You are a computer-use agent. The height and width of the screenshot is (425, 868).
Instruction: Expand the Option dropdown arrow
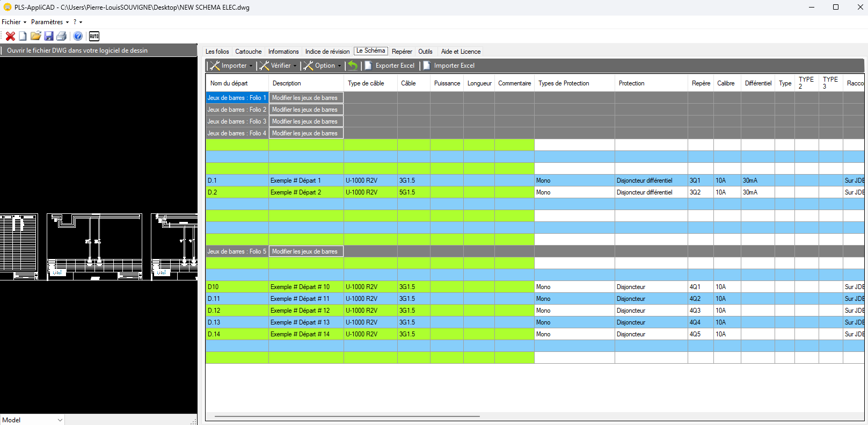[x=339, y=66]
